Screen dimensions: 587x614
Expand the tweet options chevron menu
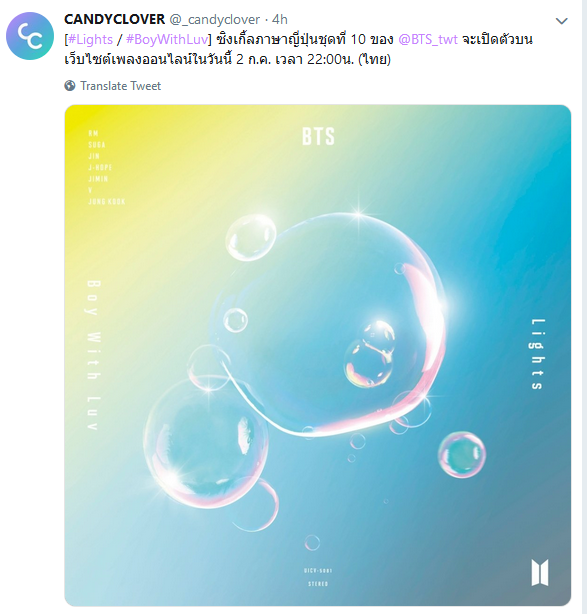(x=562, y=21)
